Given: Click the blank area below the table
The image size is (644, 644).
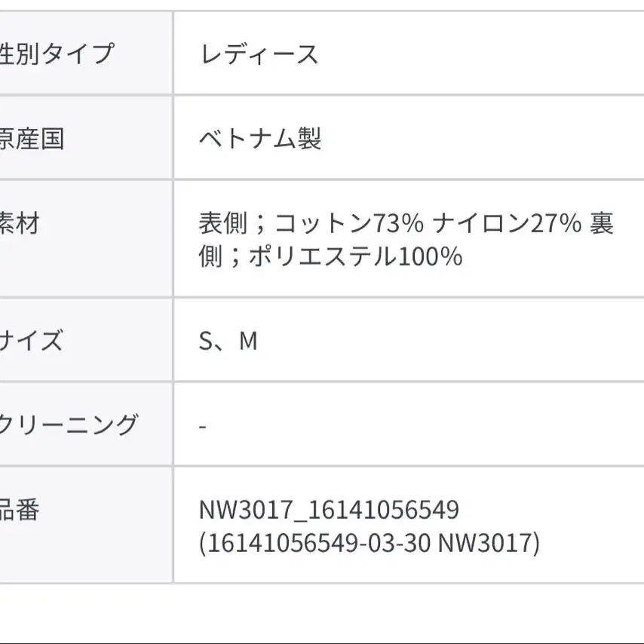Looking at the screenshot, I should [322, 613].
